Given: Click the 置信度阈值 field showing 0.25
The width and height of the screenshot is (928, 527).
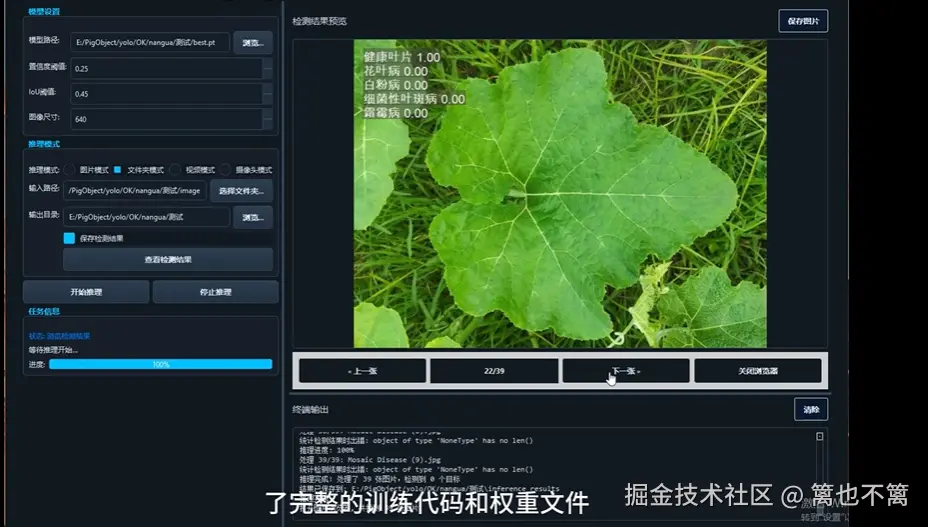Looking at the screenshot, I should tap(166, 68).
